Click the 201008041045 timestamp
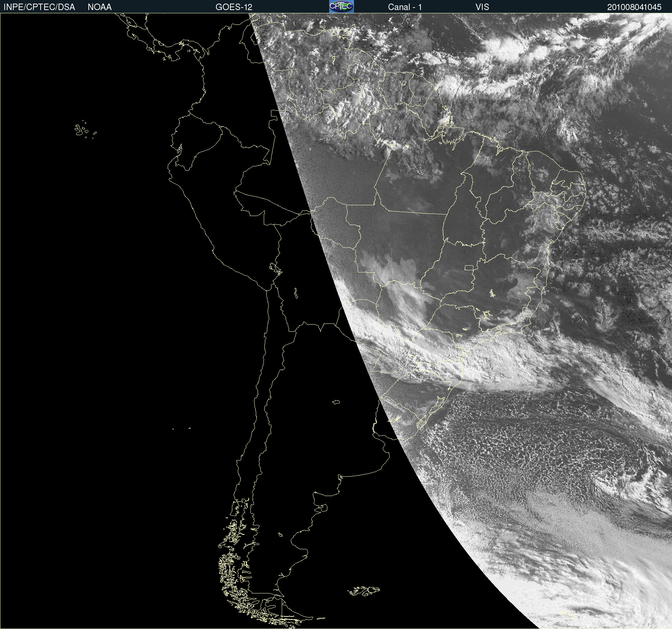This screenshot has width=672, height=629. pyautogui.click(x=634, y=7)
